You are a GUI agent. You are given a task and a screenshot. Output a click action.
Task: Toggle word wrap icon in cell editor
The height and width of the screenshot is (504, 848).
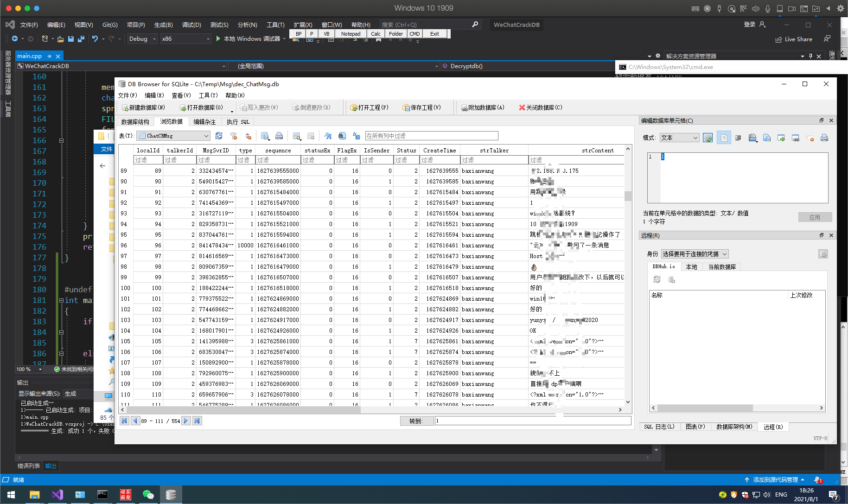724,138
